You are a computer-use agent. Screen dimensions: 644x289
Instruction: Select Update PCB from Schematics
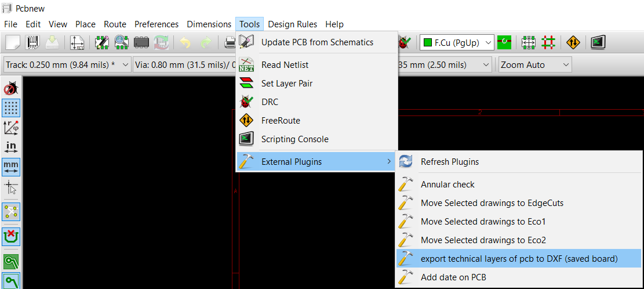click(317, 42)
